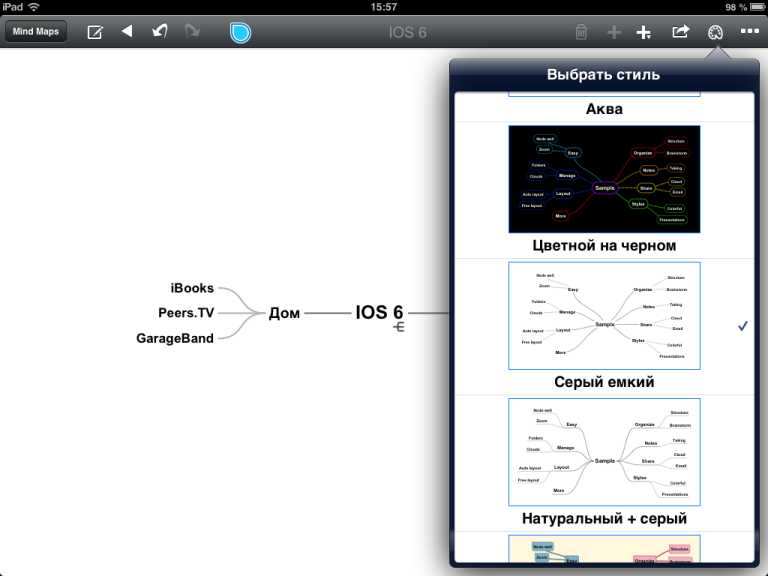The image size is (768, 576).
Task: Tap the checkmark beside Серый емкий
Action: coord(743,326)
